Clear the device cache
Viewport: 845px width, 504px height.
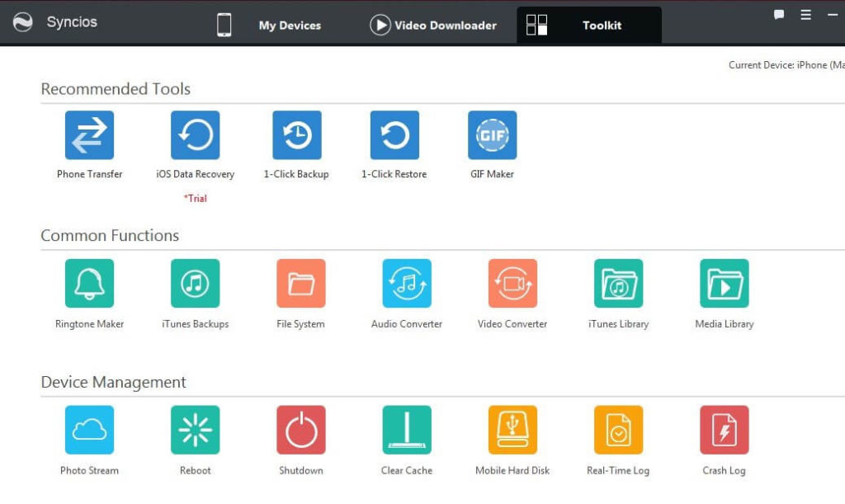(406, 429)
